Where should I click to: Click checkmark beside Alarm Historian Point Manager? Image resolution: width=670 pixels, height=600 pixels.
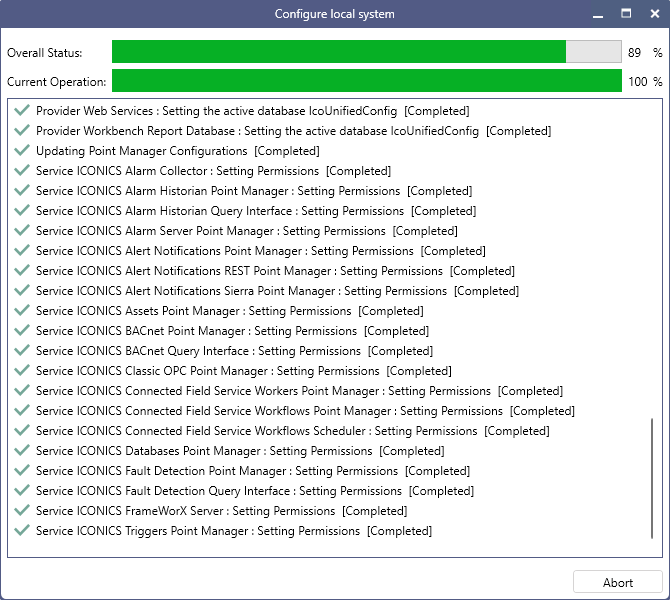[x=22, y=190]
